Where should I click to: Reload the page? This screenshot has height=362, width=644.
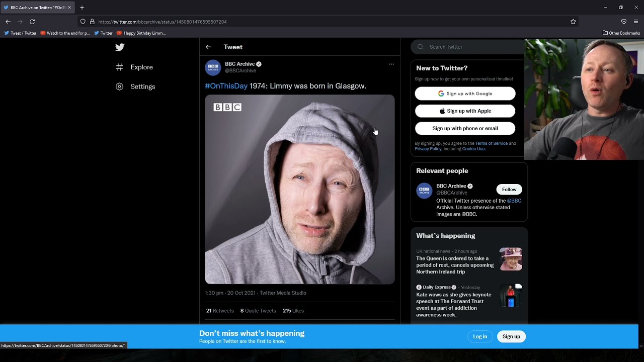(32, 22)
